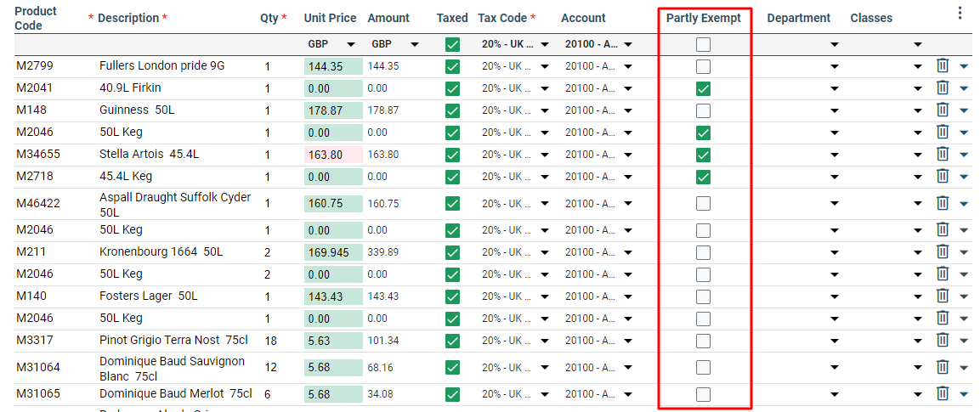This screenshot has height=412, width=980.
Task: Click the Unit Price column header
Action: pos(330,18)
